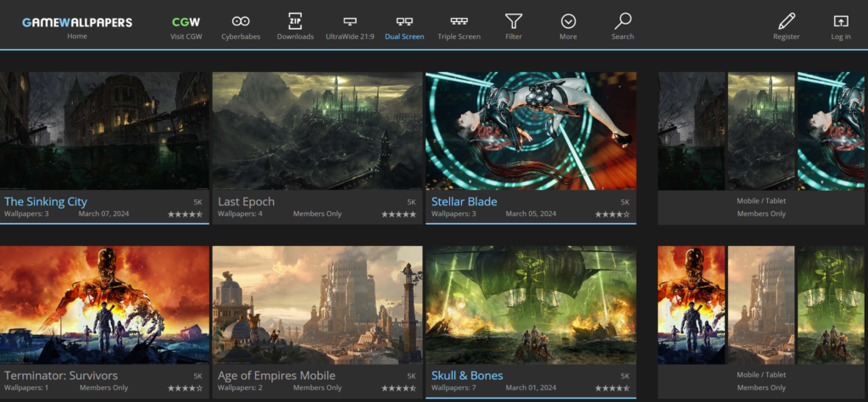Click the Search magnifier icon
The width and height of the screenshot is (868, 402).
(x=623, y=21)
